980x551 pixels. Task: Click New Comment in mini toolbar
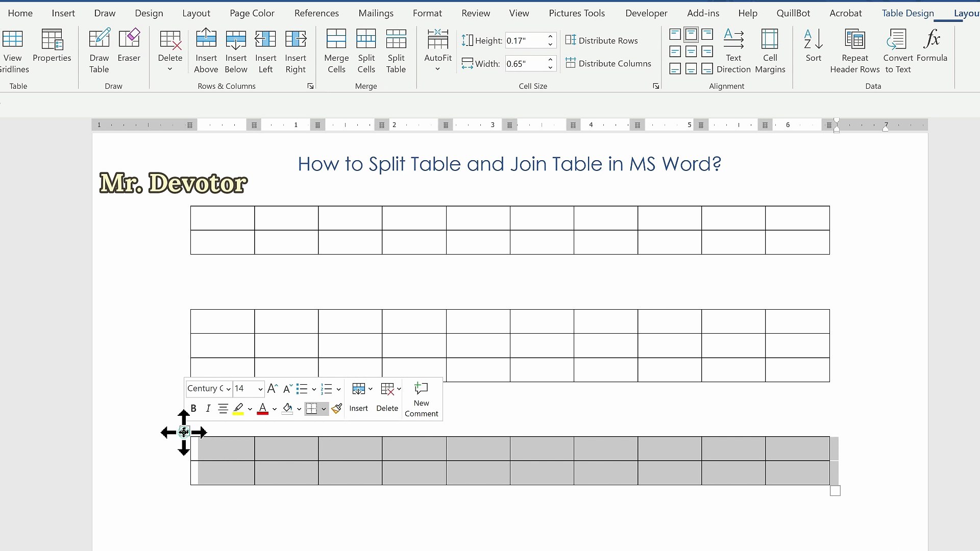click(421, 400)
